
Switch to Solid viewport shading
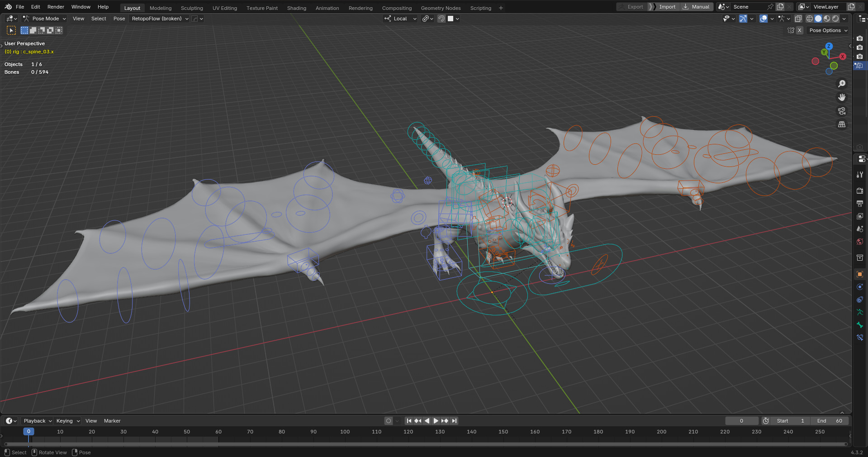pyautogui.click(x=818, y=19)
